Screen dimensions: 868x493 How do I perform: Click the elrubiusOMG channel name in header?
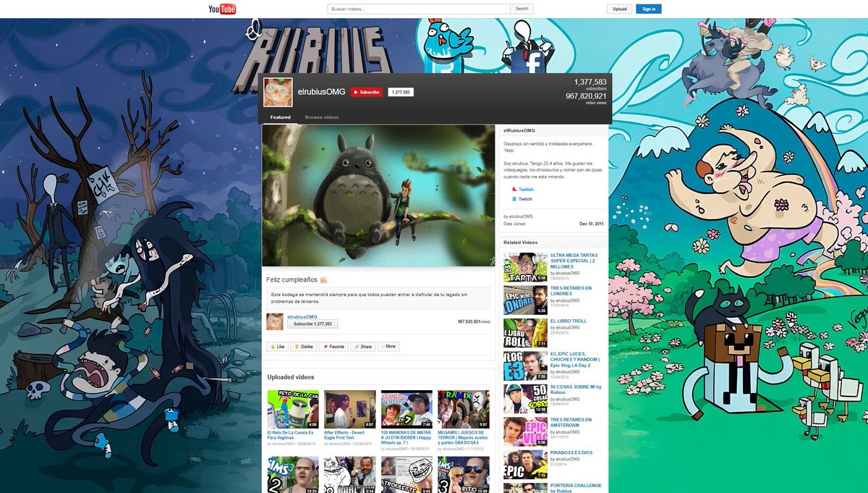pos(322,91)
